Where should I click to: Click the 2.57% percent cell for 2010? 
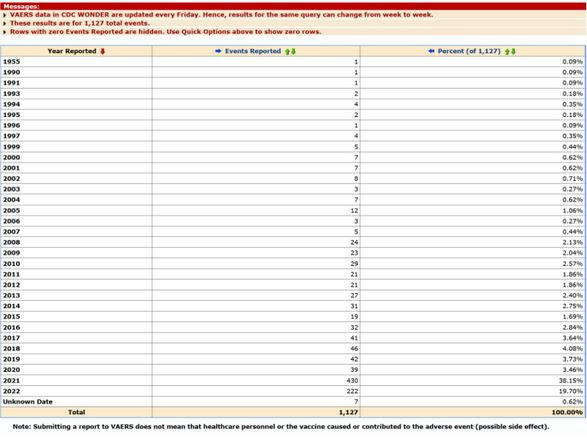(x=572, y=264)
